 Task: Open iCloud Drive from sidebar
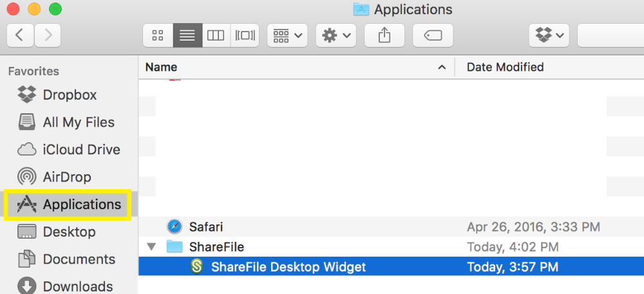[x=69, y=149]
